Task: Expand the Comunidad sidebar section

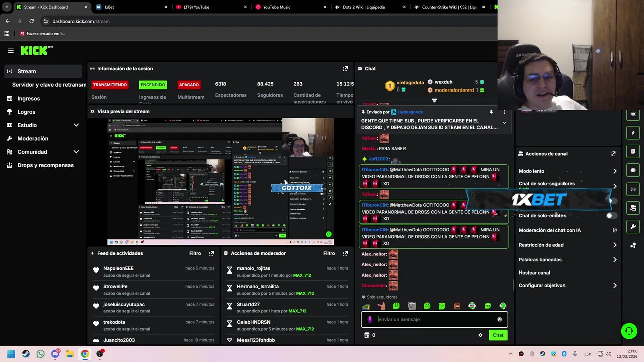Action: coord(76,152)
